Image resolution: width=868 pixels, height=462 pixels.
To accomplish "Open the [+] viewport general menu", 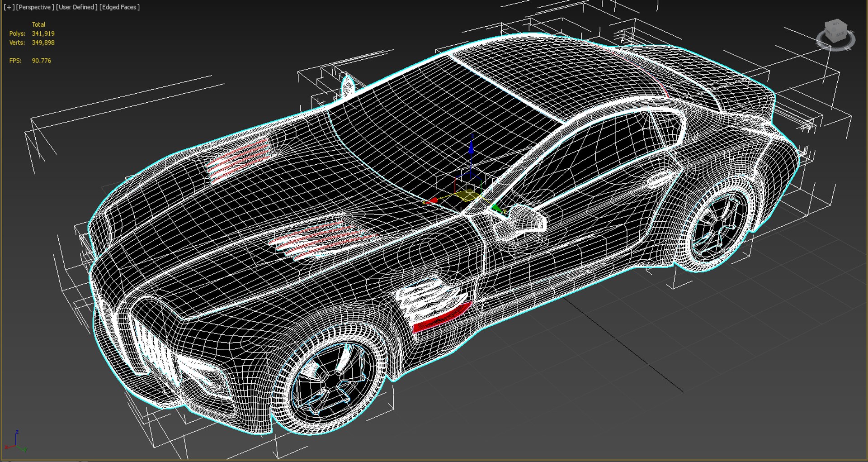I will click(x=9, y=7).
